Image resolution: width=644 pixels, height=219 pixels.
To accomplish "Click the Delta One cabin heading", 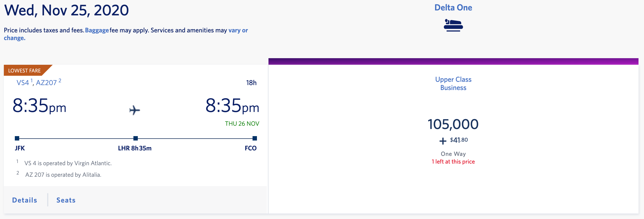I will click(453, 8).
